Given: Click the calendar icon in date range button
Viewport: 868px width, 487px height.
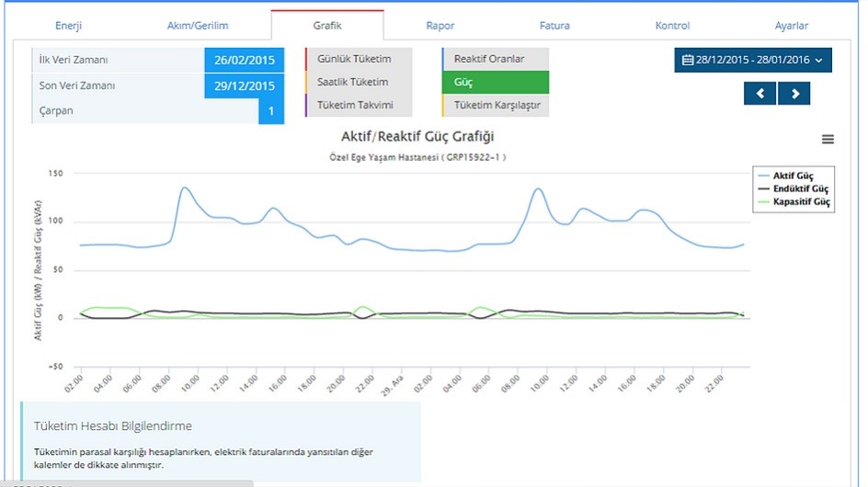Looking at the screenshot, I should pyautogui.click(x=688, y=60).
